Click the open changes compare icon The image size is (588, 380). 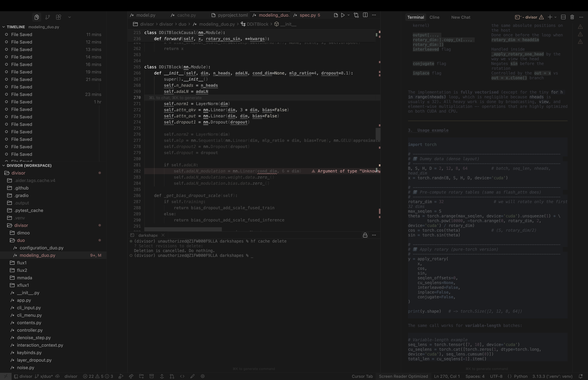(356, 15)
